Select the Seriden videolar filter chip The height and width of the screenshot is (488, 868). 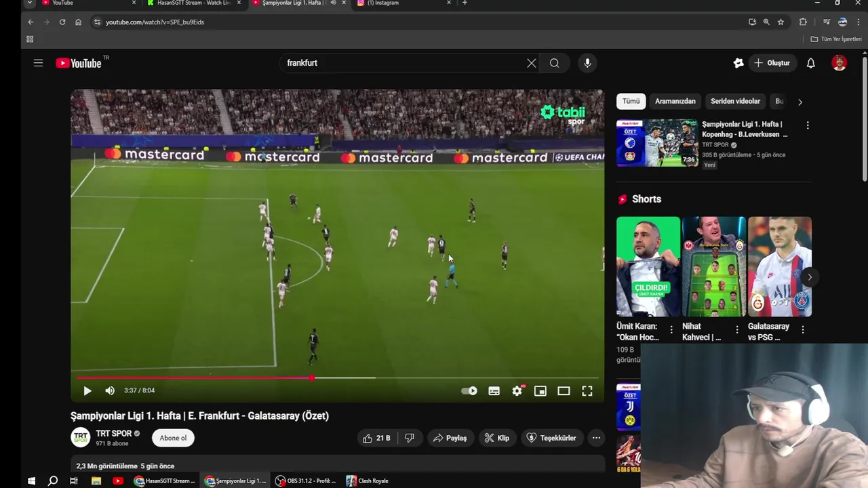click(x=736, y=101)
